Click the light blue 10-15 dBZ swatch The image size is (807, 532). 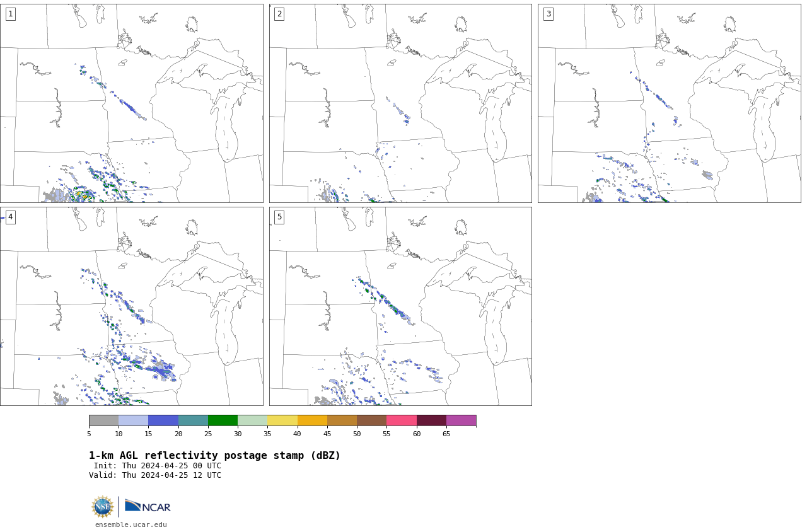coord(133,420)
